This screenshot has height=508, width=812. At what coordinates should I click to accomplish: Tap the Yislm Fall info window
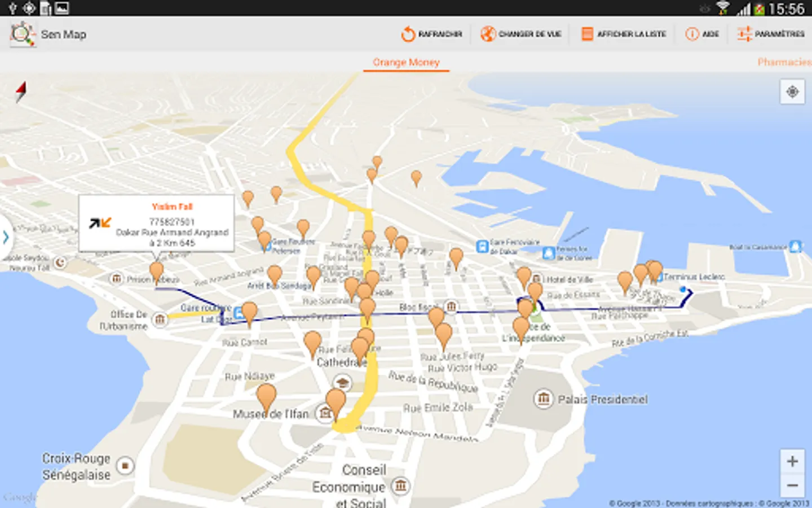[x=156, y=223]
